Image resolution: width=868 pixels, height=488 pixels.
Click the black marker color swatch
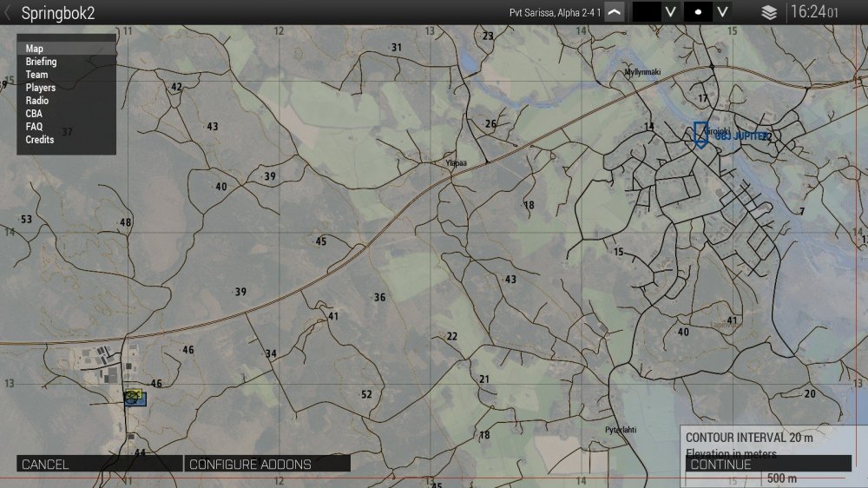(x=646, y=12)
